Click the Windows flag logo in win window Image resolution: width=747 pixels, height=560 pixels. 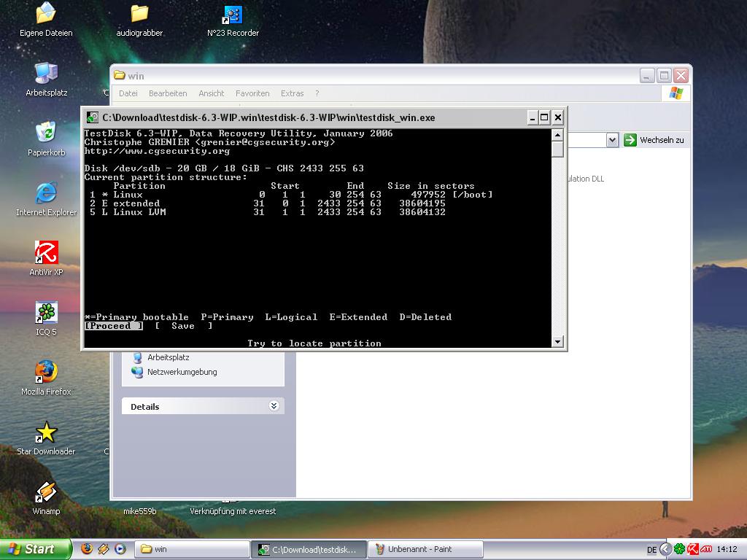point(676,93)
